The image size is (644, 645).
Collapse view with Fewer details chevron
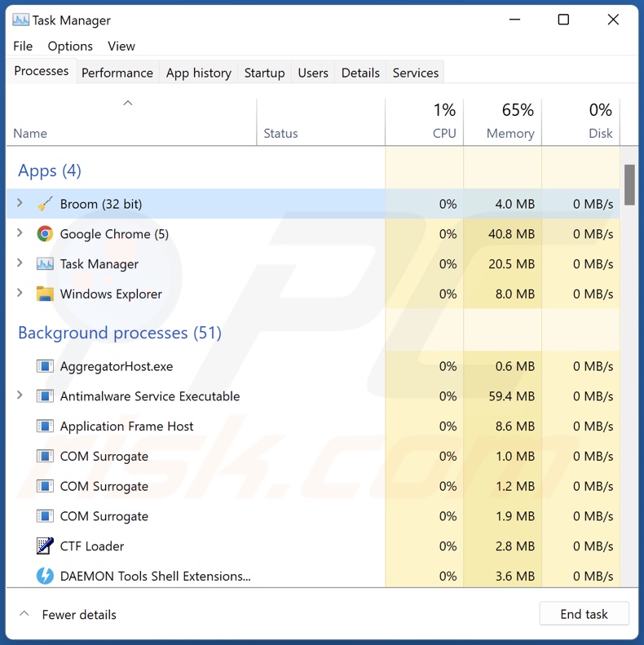click(x=24, y=614)
